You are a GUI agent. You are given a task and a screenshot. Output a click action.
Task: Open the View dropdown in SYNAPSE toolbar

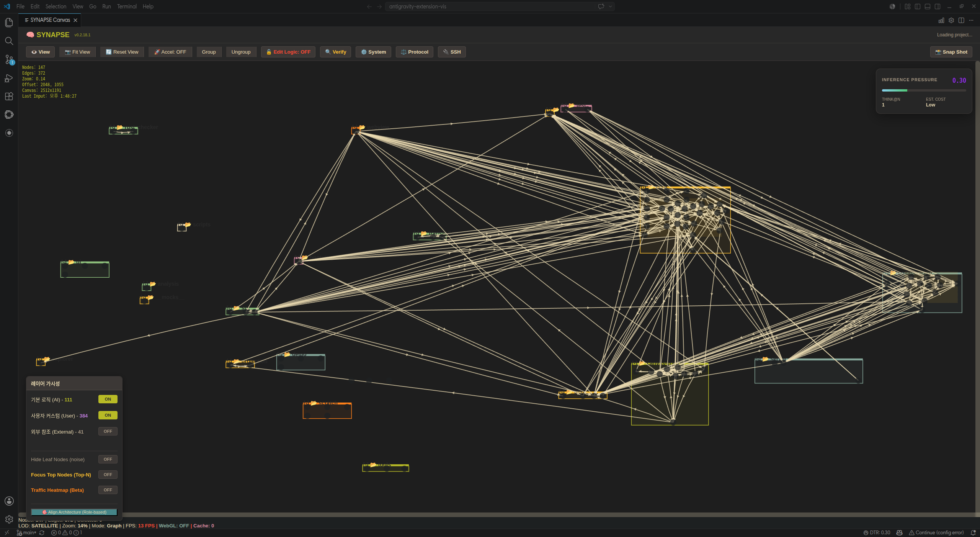click(x=41, y=52)
